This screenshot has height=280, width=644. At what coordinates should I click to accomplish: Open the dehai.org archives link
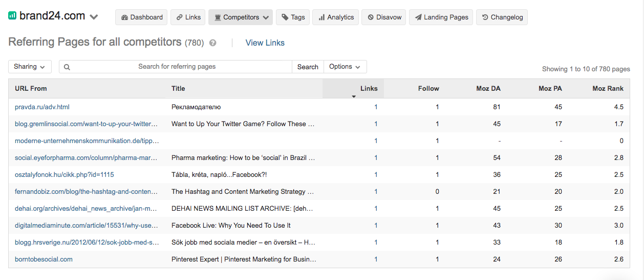pyautogui.click(x=87, y=209)
